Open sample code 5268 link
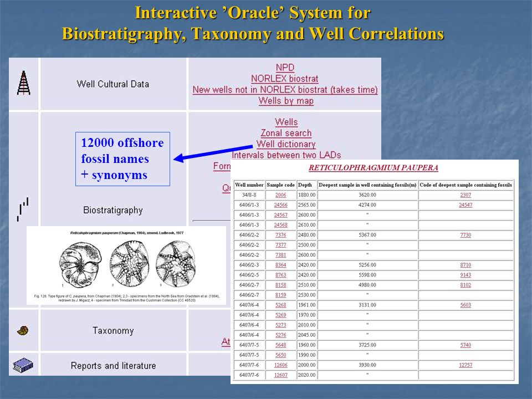 (x=280, y=305)
